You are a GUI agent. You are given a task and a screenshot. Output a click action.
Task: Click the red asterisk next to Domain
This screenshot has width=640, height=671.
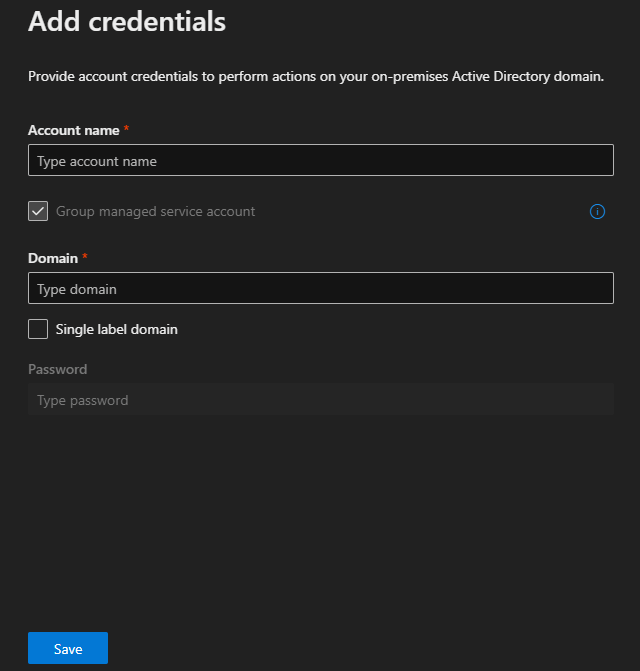(85, 257)
